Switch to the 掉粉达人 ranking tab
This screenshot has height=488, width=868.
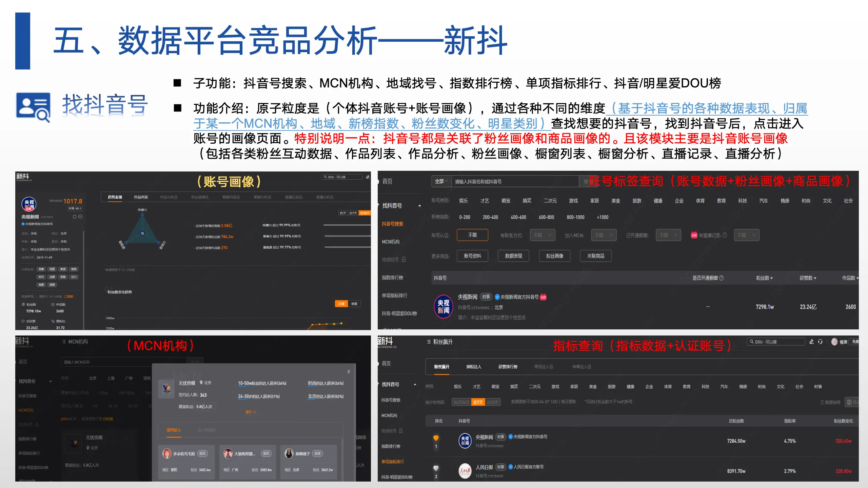pos(474,367)
